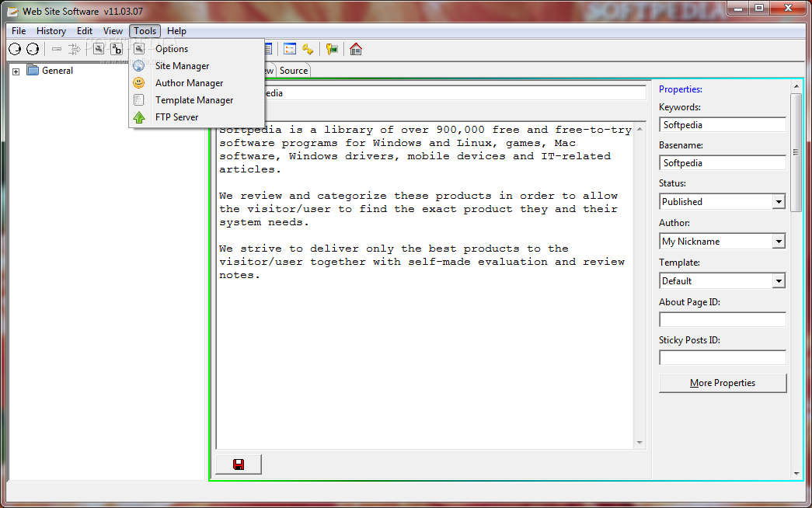Click the second circle icon in the toolbar
The image size is (812, 508).
tap(33, 49)
